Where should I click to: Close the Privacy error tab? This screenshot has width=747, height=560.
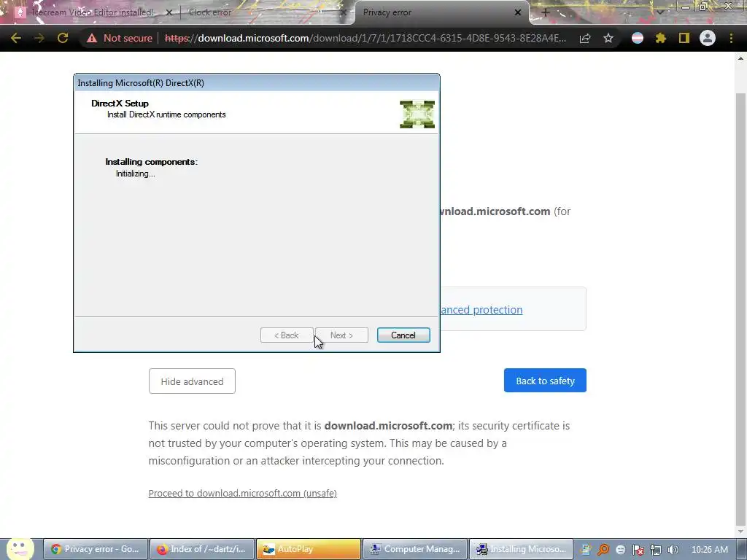[x=518, y=12]
